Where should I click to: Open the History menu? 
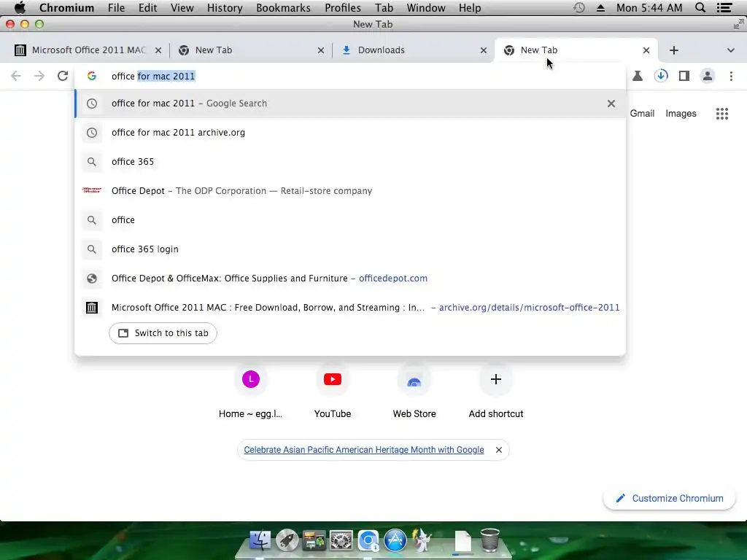coord(225,7)
